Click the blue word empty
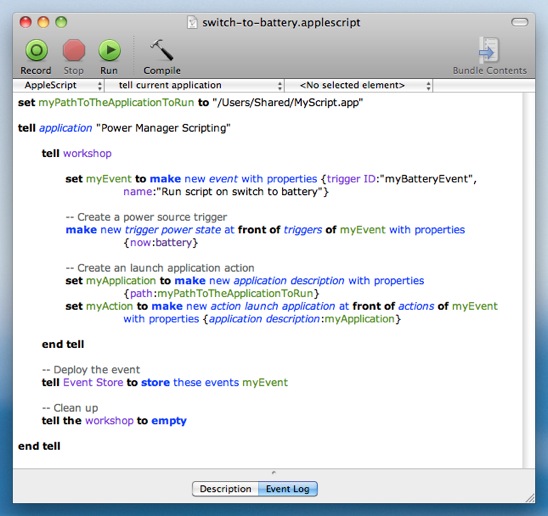Screen dimensions: 548x516 click(x=169, y=421)
